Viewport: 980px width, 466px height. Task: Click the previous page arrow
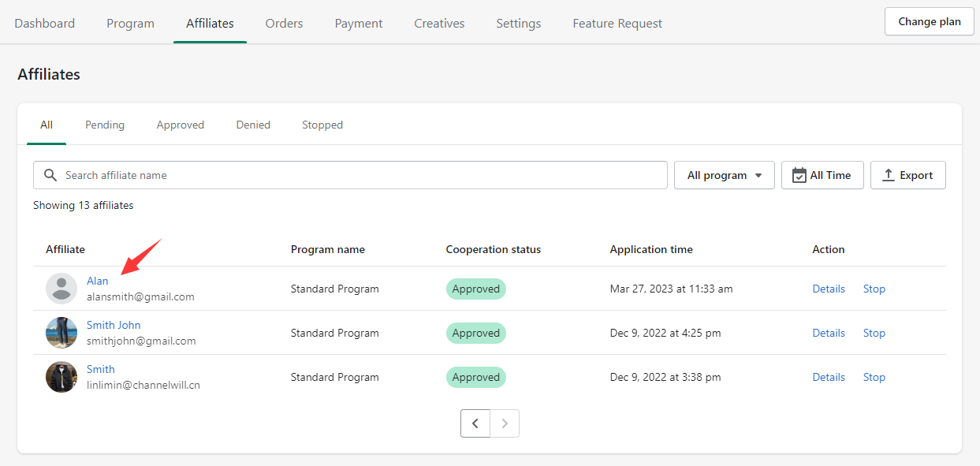tap(475, 423)
